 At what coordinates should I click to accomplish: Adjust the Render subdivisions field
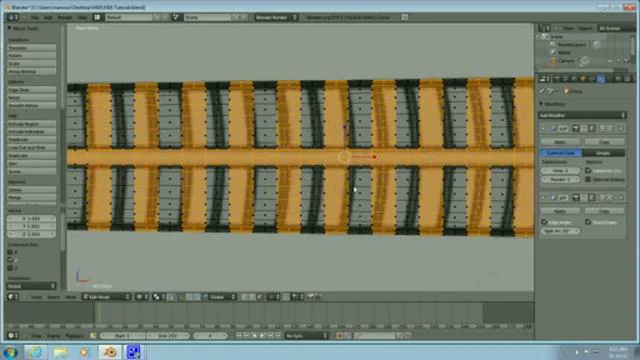click(560, 179)
